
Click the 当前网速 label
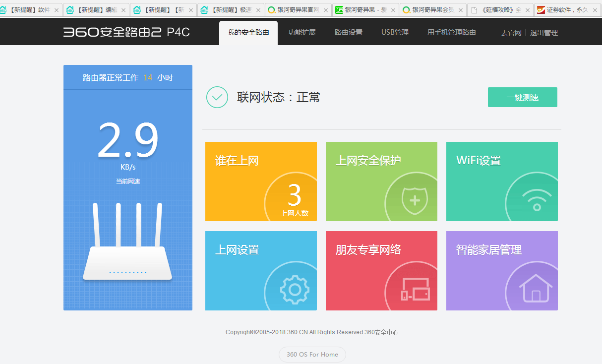[128, 182]
